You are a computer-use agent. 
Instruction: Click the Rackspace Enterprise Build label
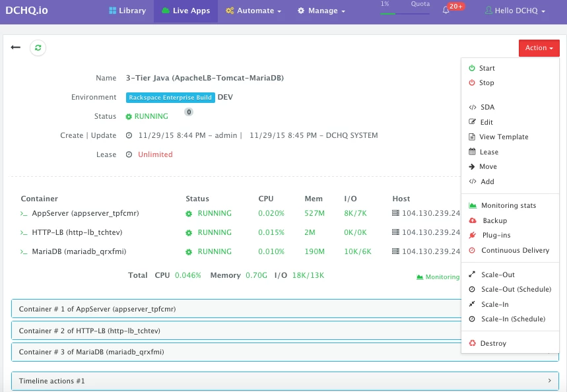170,98
